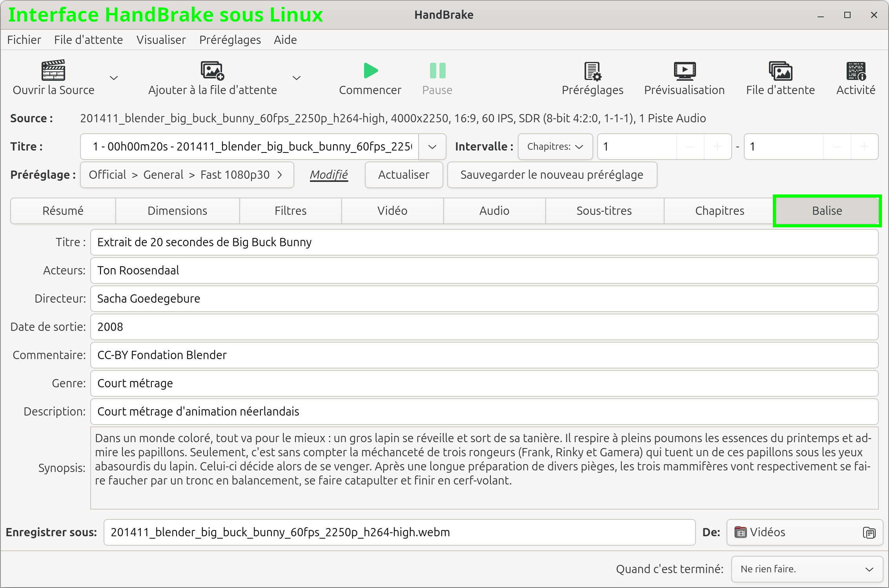Click the Ajouter à la file d'attente icon
The width and height of the screenshot is (889, 588).
pos(212,71)
